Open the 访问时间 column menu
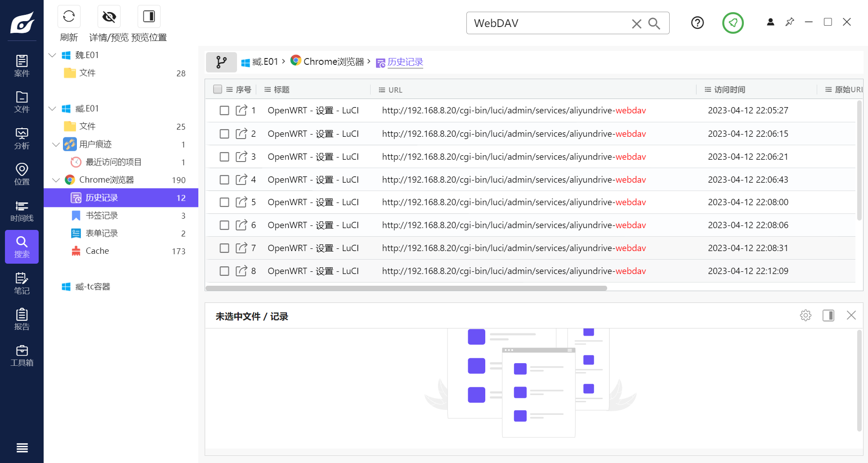The image size is (868, 463). coord(708,90)
